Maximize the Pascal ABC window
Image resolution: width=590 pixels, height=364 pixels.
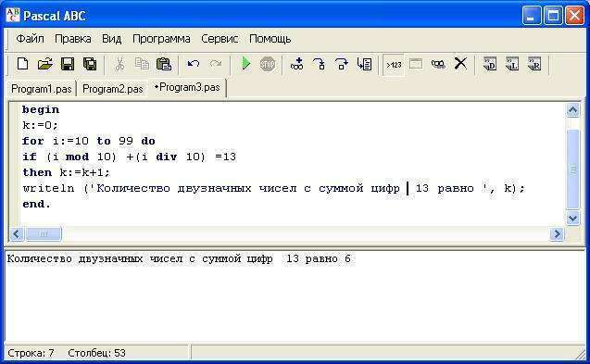[x=553, y=16]
